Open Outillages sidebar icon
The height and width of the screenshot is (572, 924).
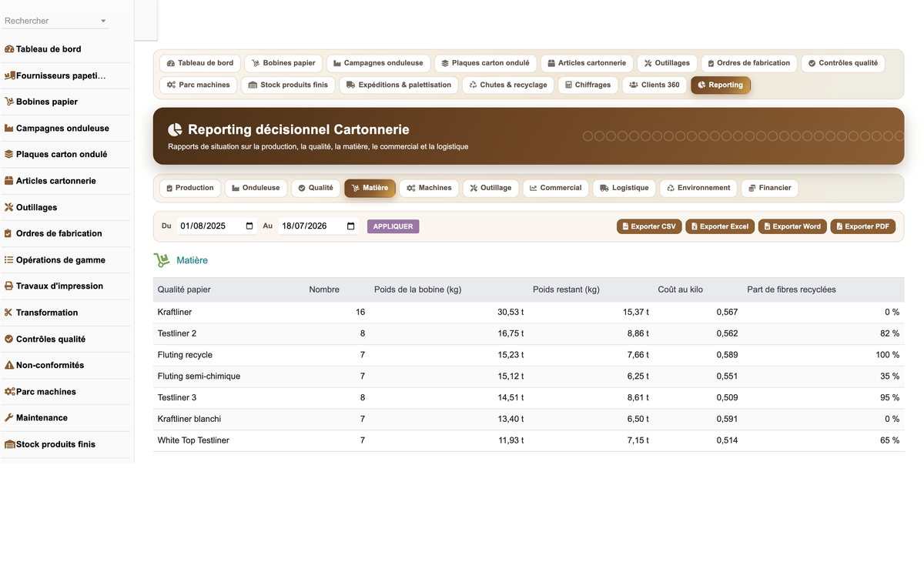(9, 207)
